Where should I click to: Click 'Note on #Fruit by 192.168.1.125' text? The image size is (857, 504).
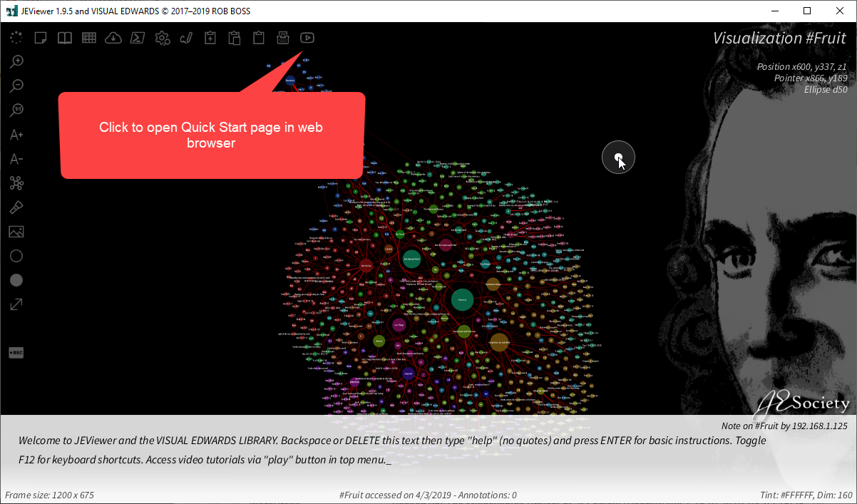784,426
